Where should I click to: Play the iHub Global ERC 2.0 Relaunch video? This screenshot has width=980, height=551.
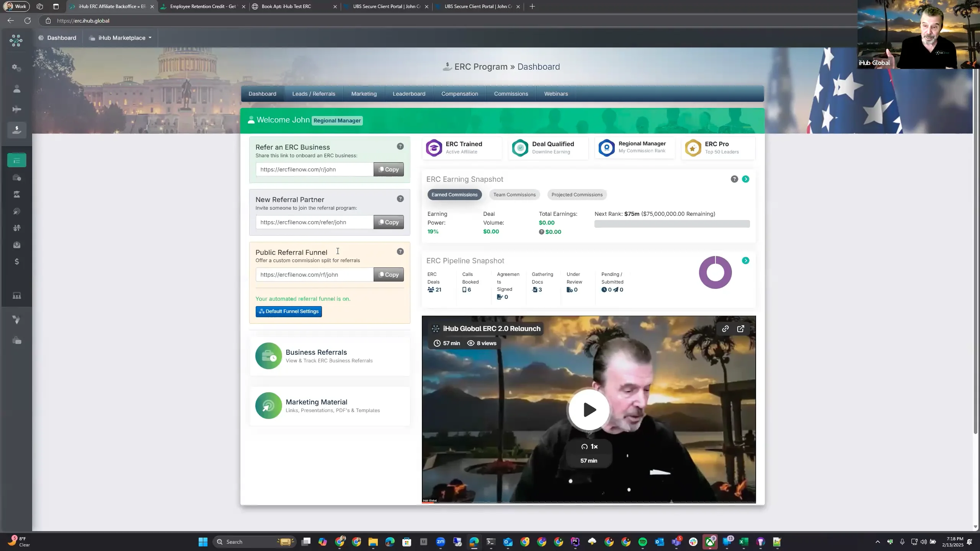tap(588, 410)
